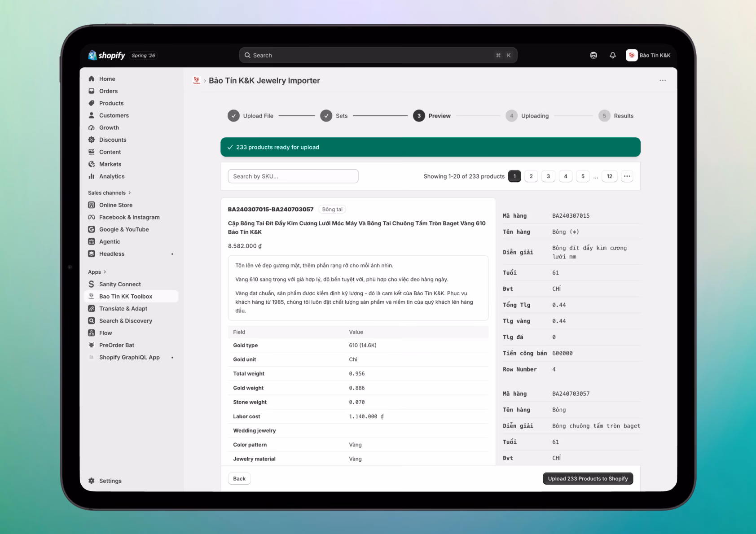Click the Facebook & Instagram meta icon
The image size is (756, 534).
92,217
